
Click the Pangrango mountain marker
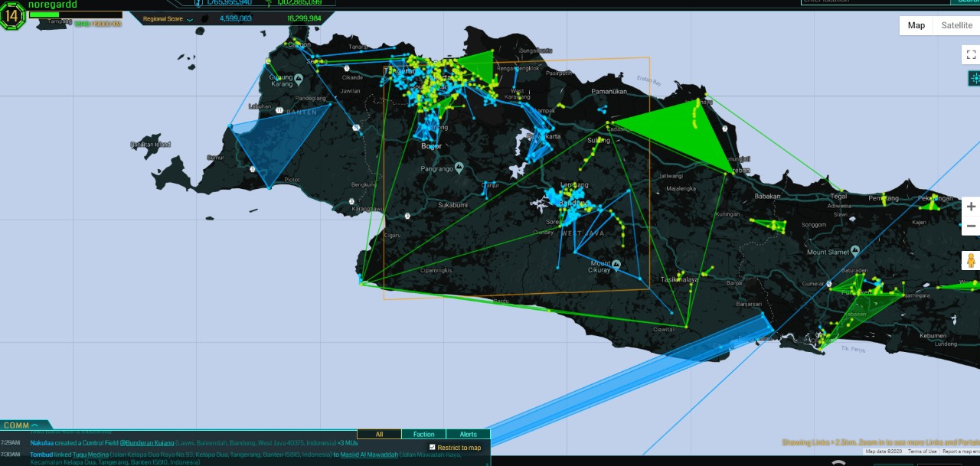[459, 168]
